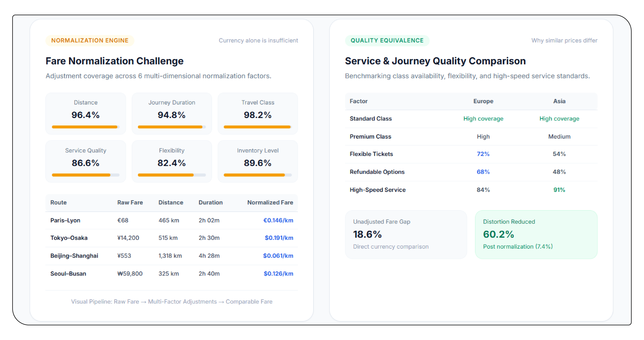Select the Paris–Lyon route row

point(172,220)
